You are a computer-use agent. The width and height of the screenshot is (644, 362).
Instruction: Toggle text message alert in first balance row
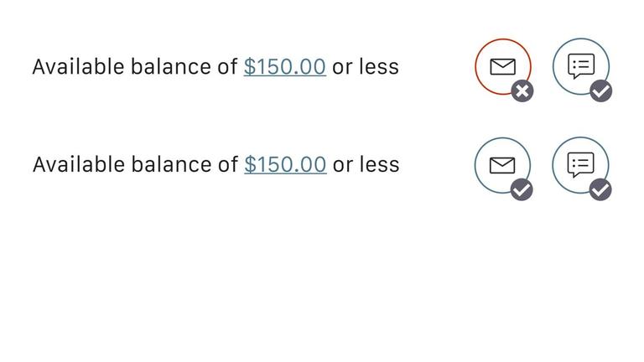click(580, 66)
